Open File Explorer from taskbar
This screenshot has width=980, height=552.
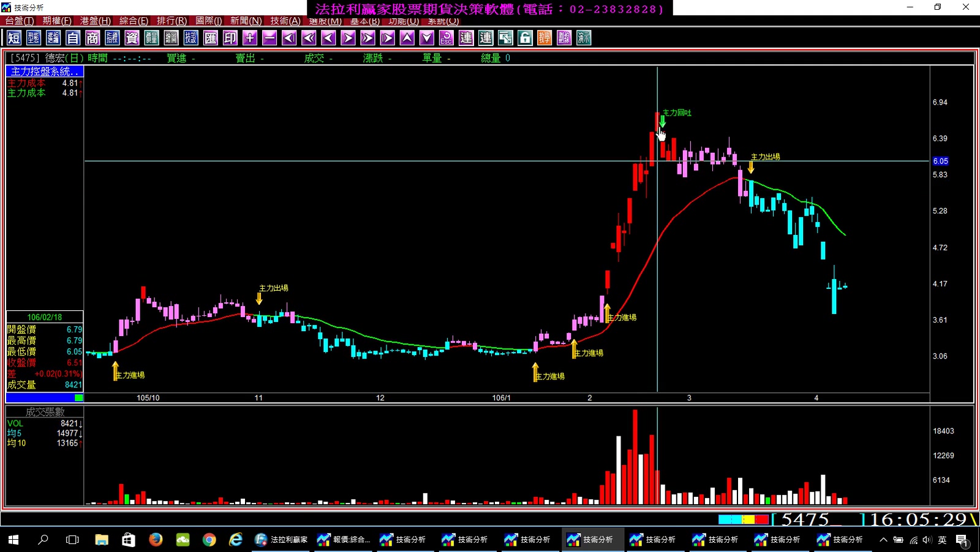[x=102, y=539]
